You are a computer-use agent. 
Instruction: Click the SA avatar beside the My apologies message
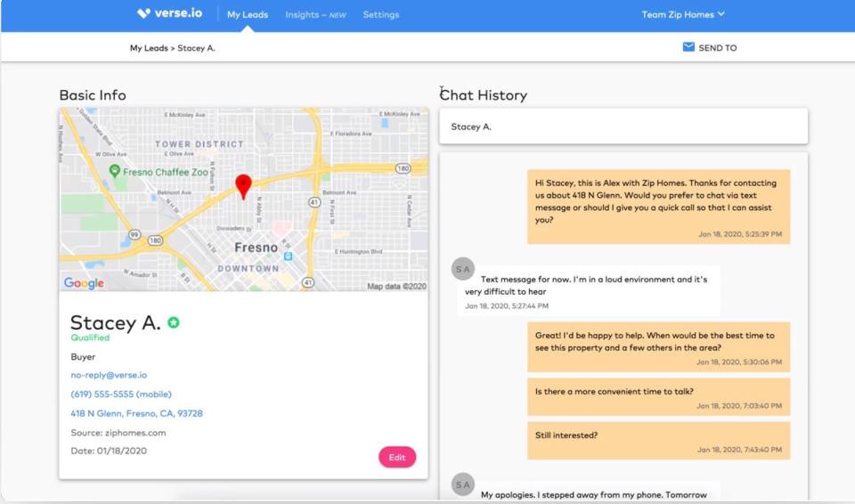click(x=463, y=484)
